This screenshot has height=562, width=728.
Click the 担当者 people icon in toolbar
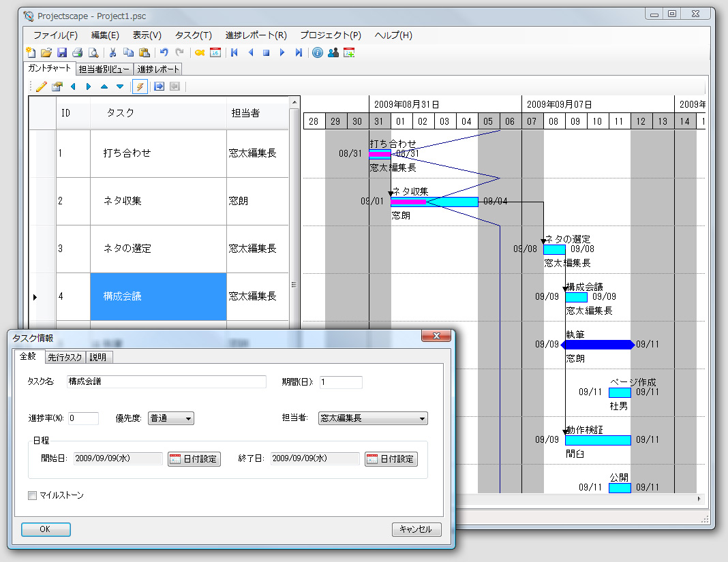coord(332,52)
